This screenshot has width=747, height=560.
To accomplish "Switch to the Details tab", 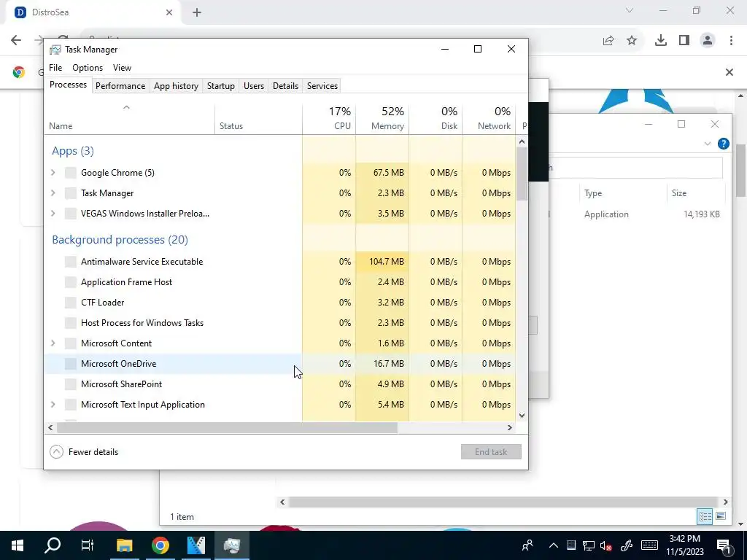I will [285, 86].
